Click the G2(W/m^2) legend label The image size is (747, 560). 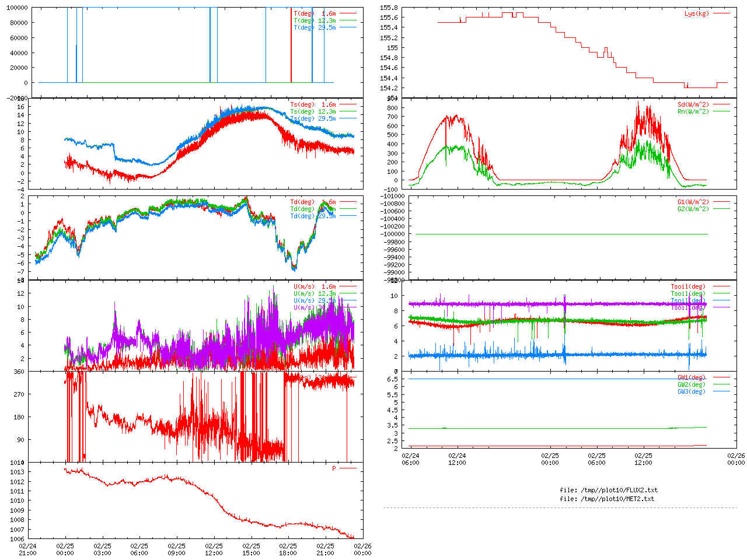pos(693,209)
